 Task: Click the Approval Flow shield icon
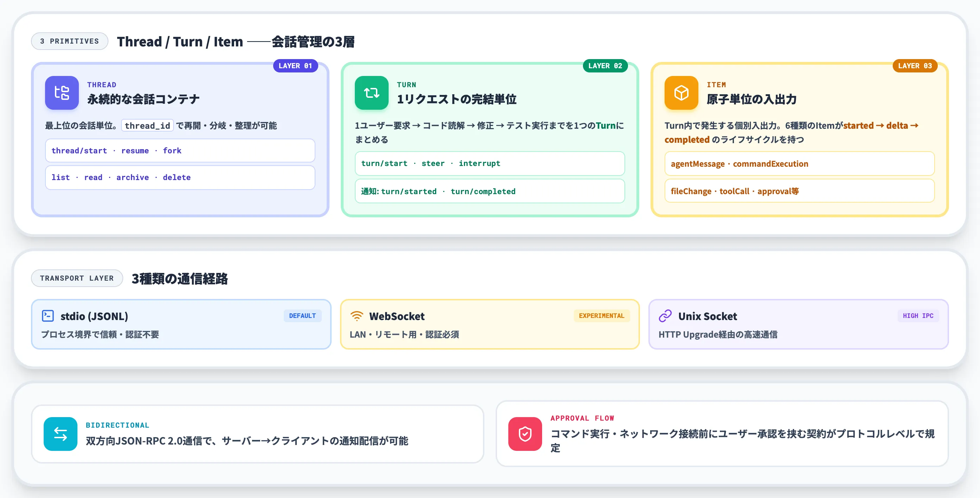click(x=525, y=434)
